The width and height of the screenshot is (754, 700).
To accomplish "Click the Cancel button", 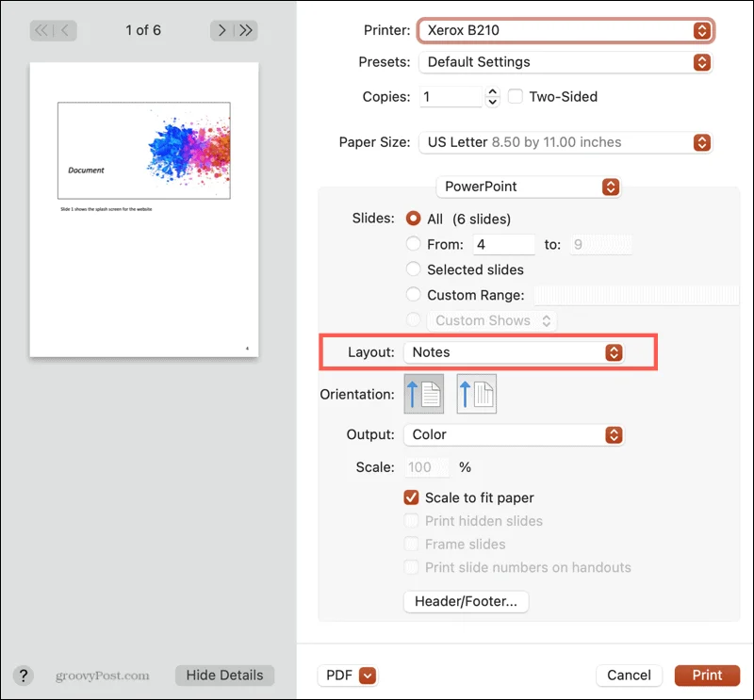I will 629,676.
